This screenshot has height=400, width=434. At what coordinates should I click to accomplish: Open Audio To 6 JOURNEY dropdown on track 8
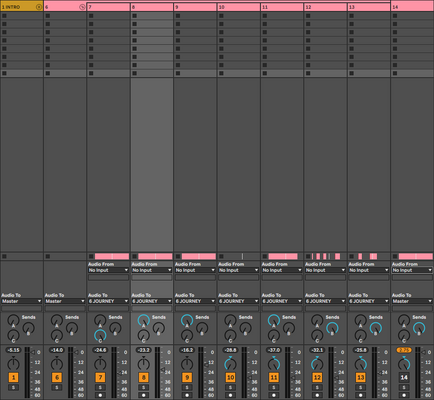(152, 301)
